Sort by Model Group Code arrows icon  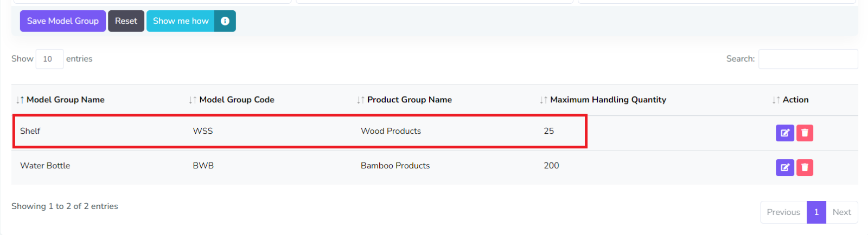(x=193, y=100)
